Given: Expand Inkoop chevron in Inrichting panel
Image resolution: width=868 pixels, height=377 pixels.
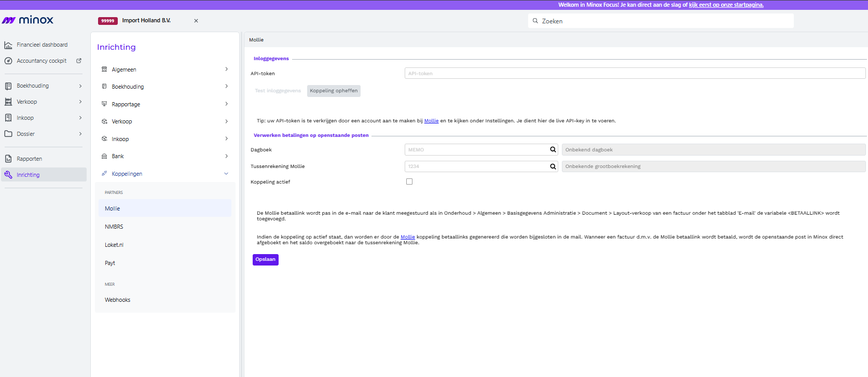Looking at the screenshot, I should click(x=227, y=138).
